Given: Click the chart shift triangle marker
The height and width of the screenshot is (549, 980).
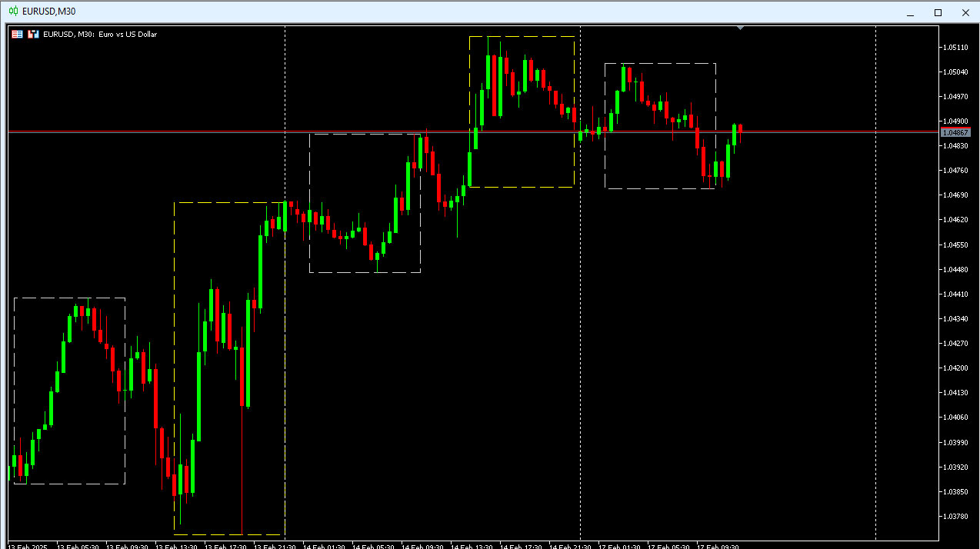Looking at the screenshot, I should pyautogui.click(x=740, y=28).
